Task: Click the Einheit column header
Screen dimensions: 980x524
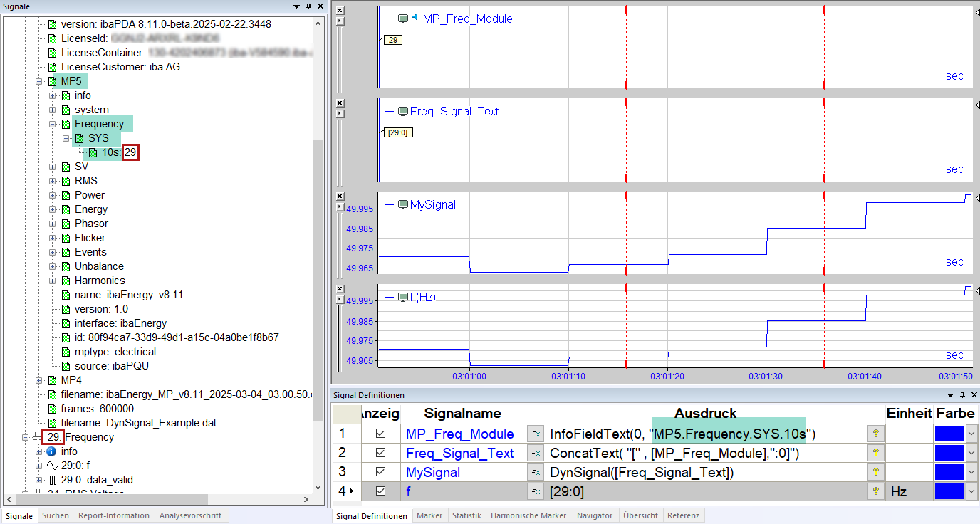Action: tap(909, 414)
